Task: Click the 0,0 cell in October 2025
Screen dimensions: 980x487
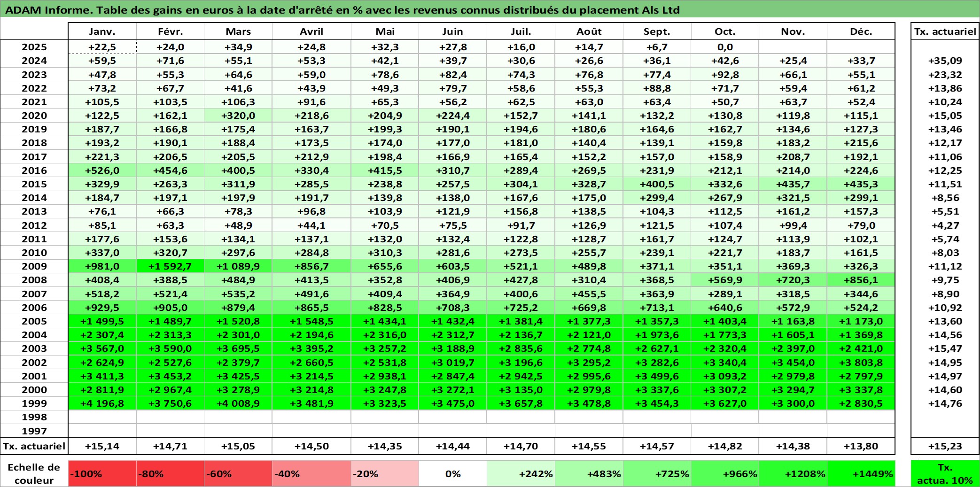Action: point(725,47)
